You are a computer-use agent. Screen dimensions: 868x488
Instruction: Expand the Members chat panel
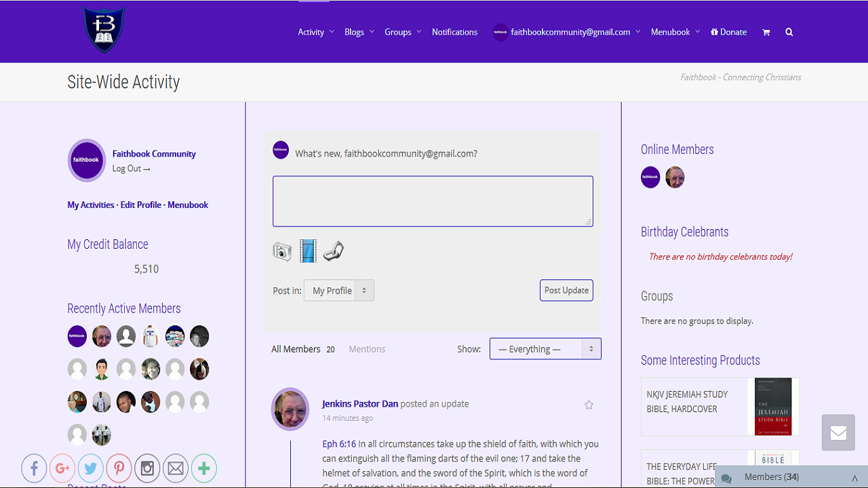[791, 477]
